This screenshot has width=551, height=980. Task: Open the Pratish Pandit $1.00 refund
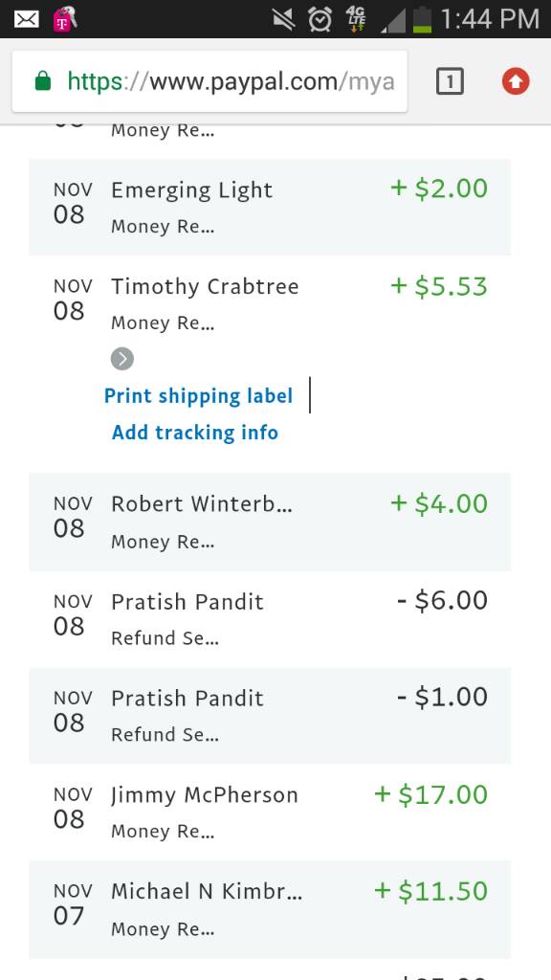coord(270,716)
